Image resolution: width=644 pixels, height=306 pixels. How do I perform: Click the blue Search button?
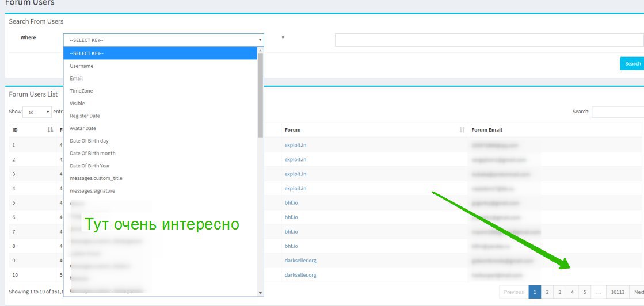click(632, 64)
